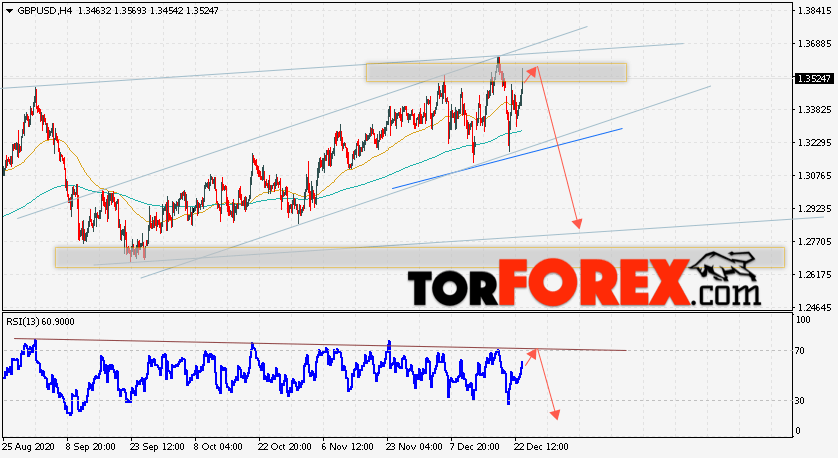Select the current price tag 1.35247

[814, 79]
